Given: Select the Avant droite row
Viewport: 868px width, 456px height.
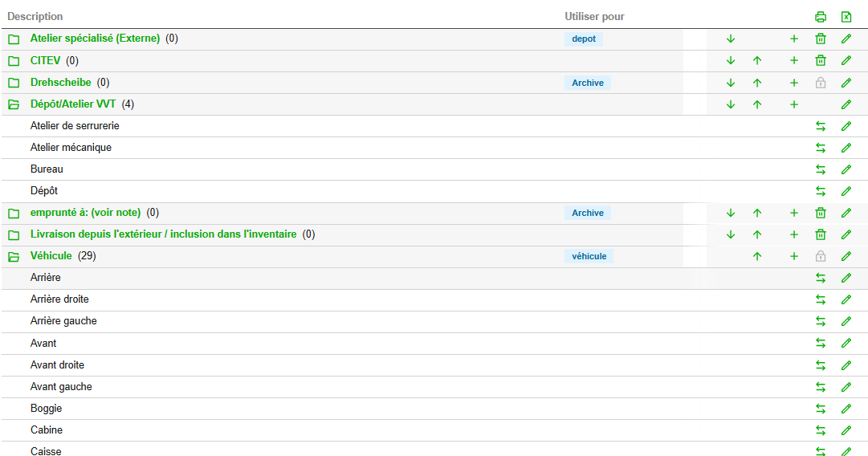Looking at the screenshot, I should pyautogui.click(x=57, y=364).
